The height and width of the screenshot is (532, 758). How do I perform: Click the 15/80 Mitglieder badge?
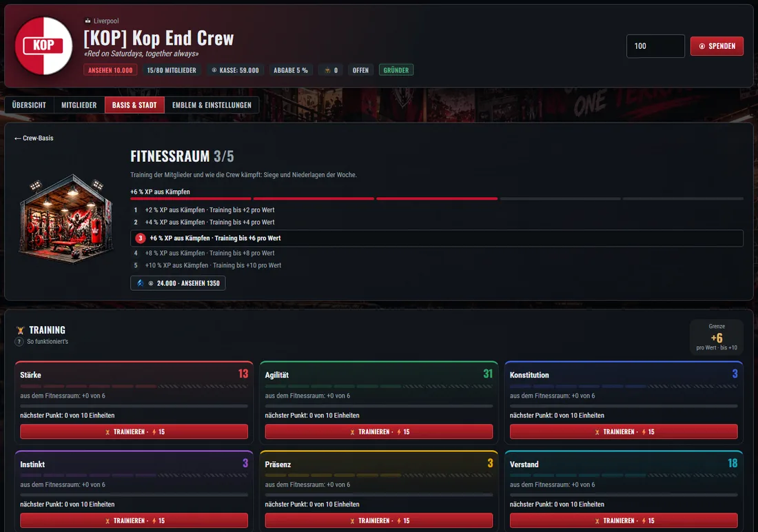(172, 70)
